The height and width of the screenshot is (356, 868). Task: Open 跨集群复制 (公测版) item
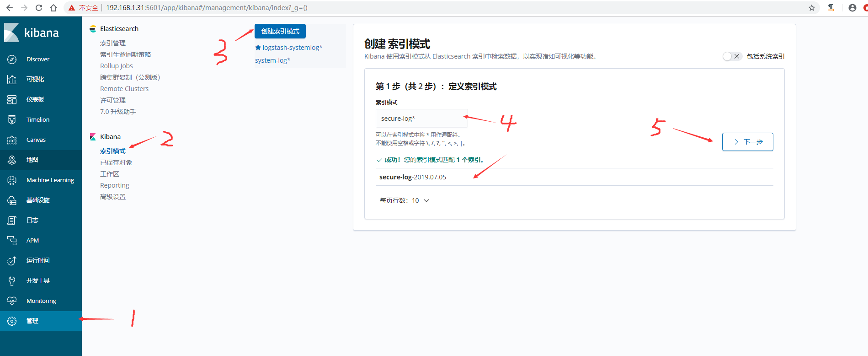[x=130, y=77]
